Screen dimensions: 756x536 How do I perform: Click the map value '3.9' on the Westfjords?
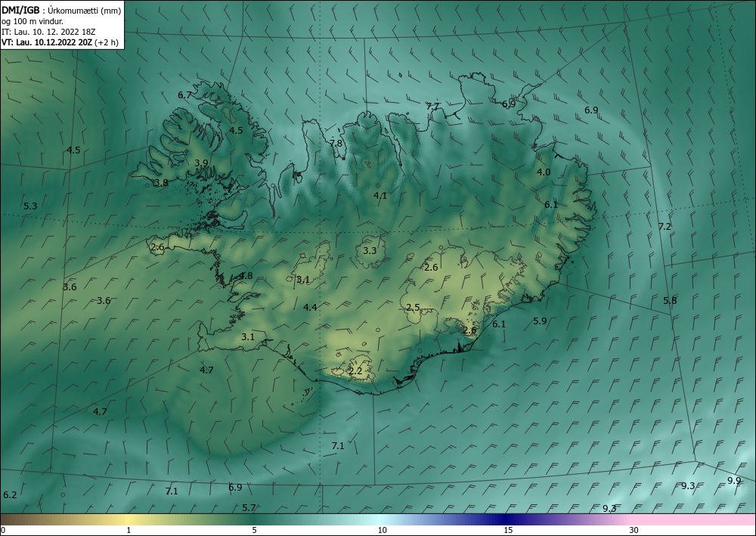click(x=201, y=163)
